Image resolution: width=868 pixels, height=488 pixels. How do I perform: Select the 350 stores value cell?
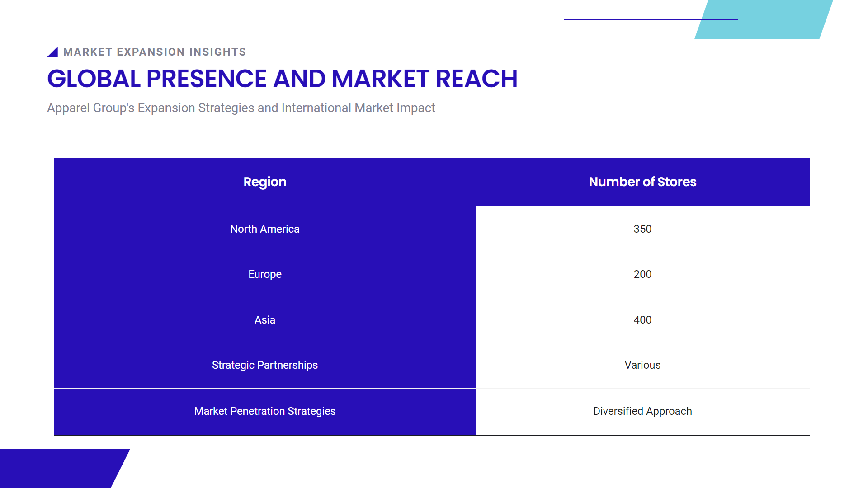(642, 229)
